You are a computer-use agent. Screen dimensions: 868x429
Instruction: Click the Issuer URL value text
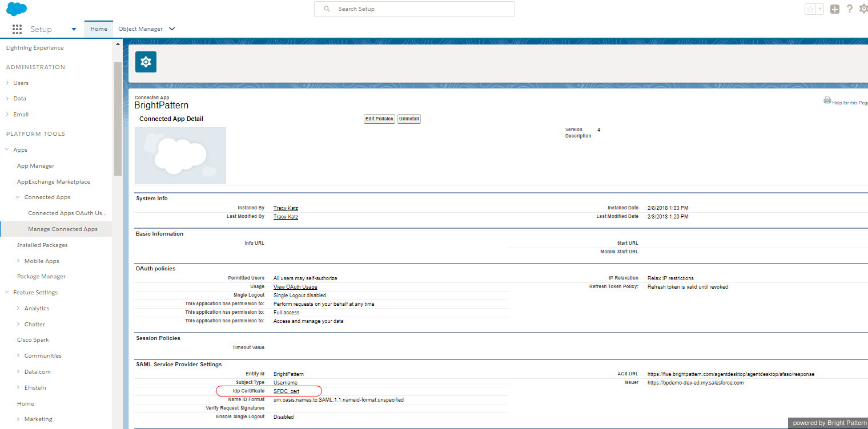click(x=696, y=383)
